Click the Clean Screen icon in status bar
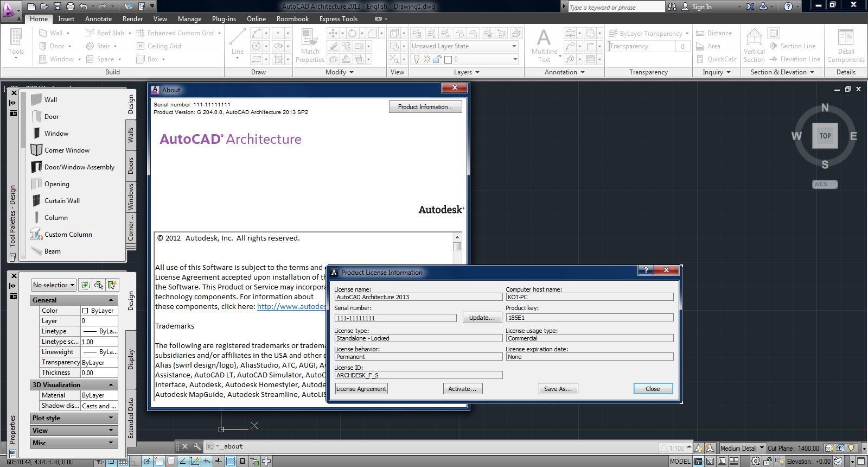This screenshot has height=467, width=868. coord(861,462)
